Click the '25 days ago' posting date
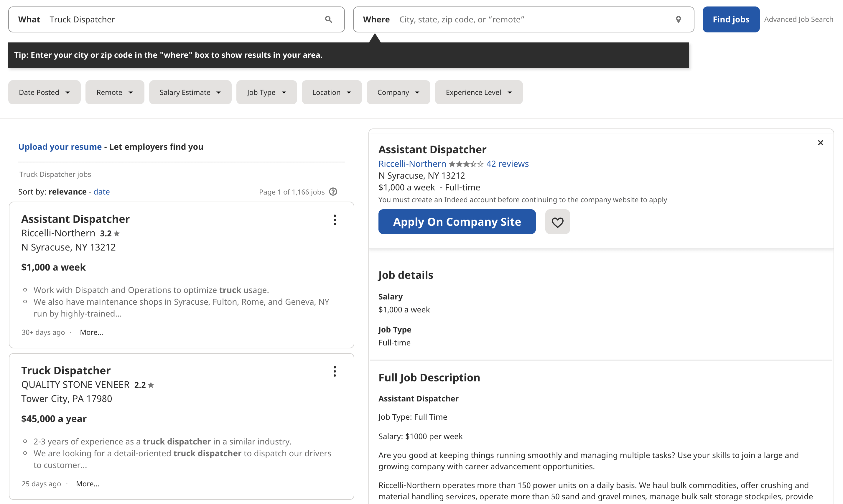This screenshot has height=504, width=843. click(42, 484)
